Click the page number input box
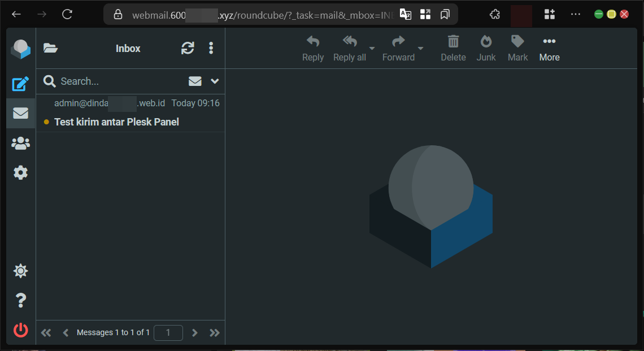The width and height of the screenshot is (644, 351). pyautogui.click(x=168, y=333)
